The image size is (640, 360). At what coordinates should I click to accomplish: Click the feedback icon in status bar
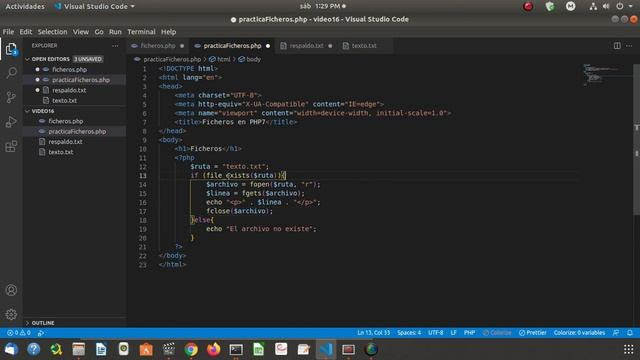coord(616,333)
